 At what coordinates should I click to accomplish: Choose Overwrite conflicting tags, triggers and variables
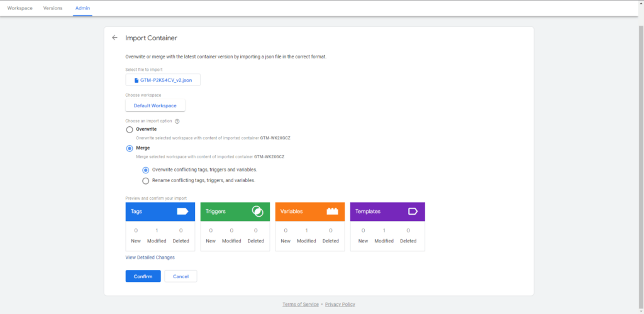pyautogui.click(x=145, y=170)
